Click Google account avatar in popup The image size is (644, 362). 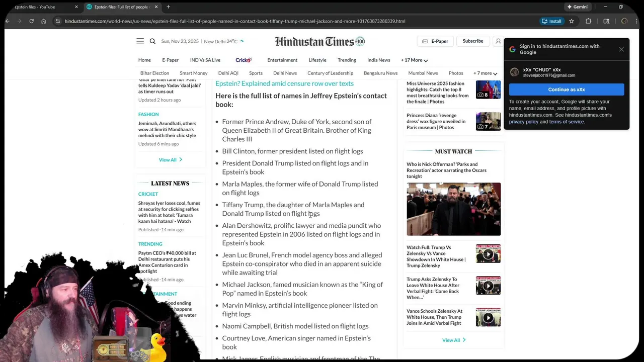tap(514, 72)
